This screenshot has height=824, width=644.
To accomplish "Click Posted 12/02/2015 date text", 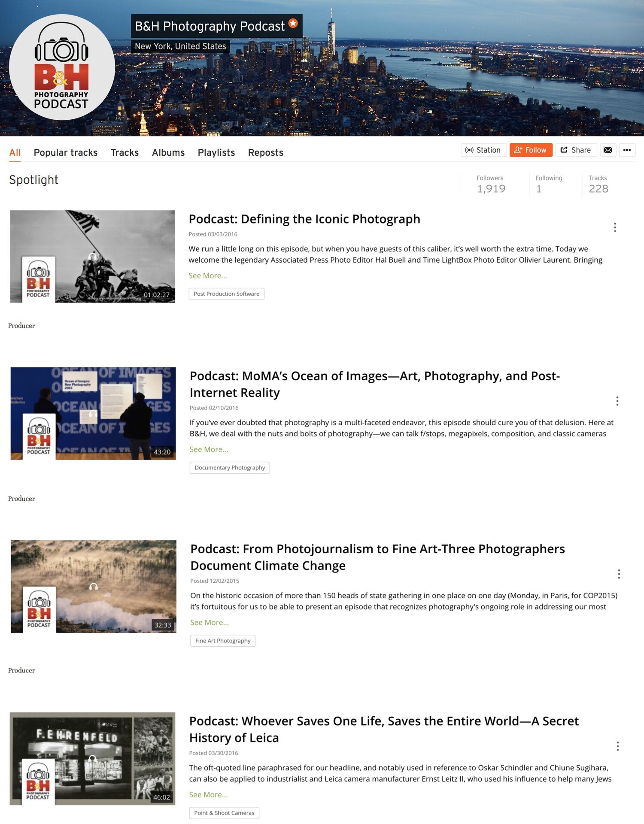I will click(215, 581).
